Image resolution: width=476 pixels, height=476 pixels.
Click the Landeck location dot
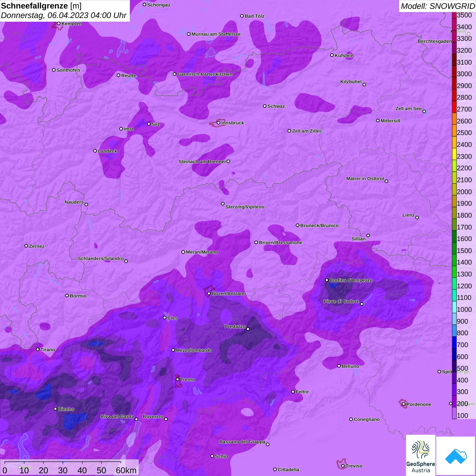pyautogui.click(x=95, y=151)
